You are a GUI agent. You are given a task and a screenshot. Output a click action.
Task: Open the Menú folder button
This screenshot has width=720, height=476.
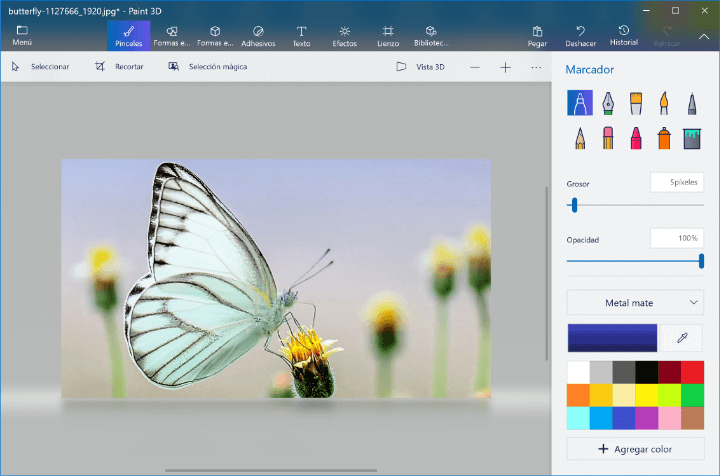pos(22,35)
